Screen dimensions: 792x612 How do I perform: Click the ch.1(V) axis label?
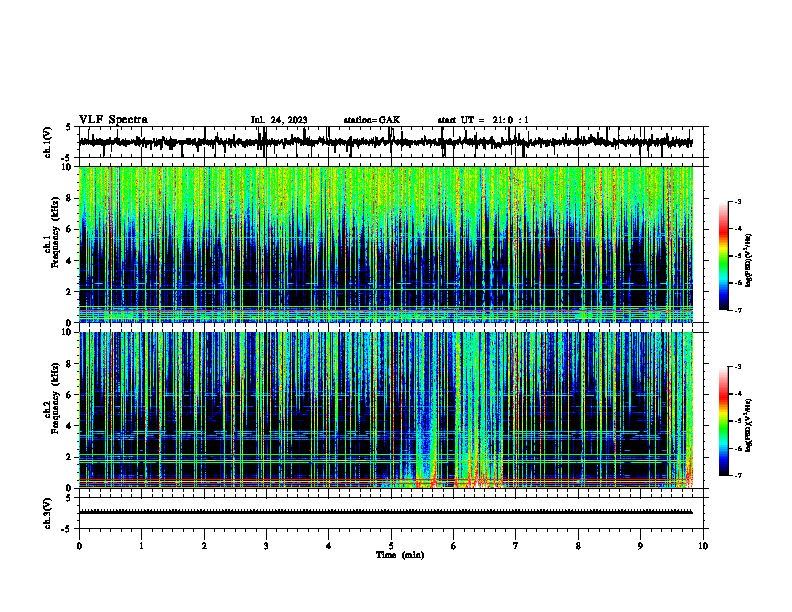[48, 142]
